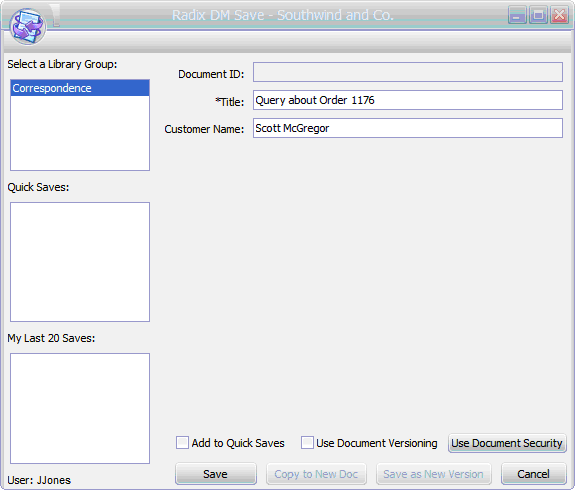Click the Select a Library Group label
The image size is (575, 490).
point(62,64)
